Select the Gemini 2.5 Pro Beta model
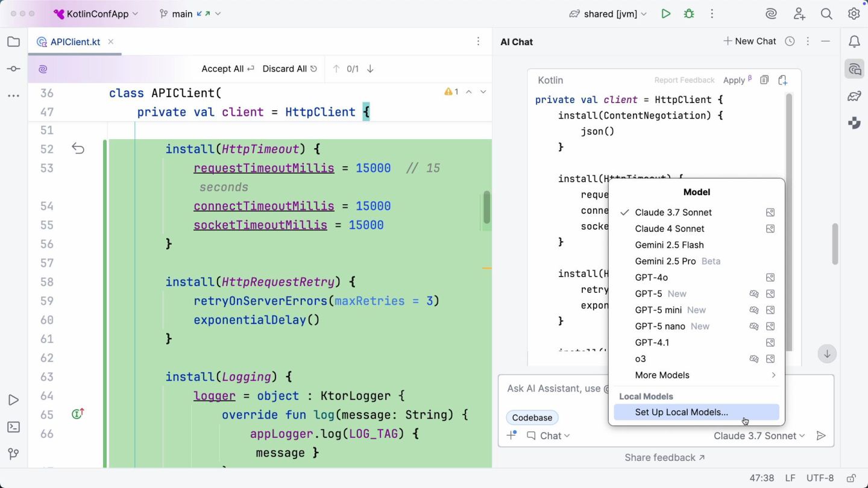The width and height of the screenshot is (868, 488). tap(697, 261)
